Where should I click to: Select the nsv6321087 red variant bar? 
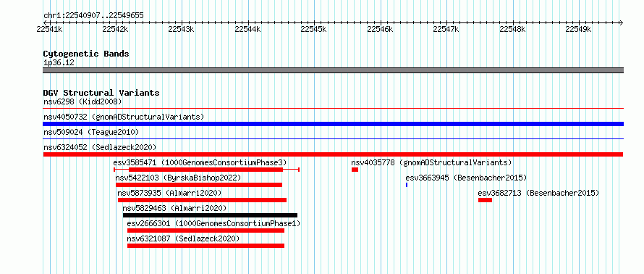point(206,246)
